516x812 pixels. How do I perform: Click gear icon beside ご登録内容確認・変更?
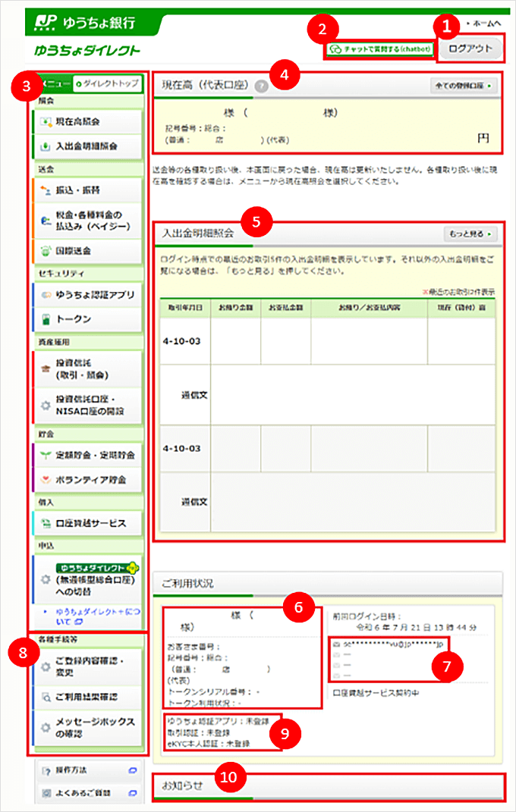[x=46, y=666]
